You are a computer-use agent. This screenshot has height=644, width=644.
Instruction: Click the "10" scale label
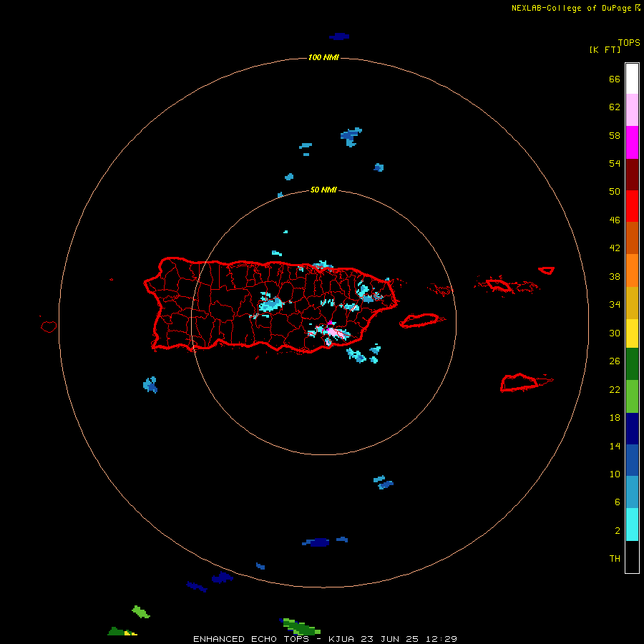pos(615,474)
